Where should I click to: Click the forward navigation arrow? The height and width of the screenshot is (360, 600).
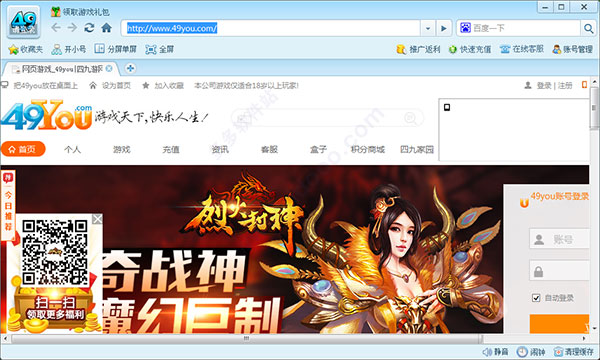72,28
